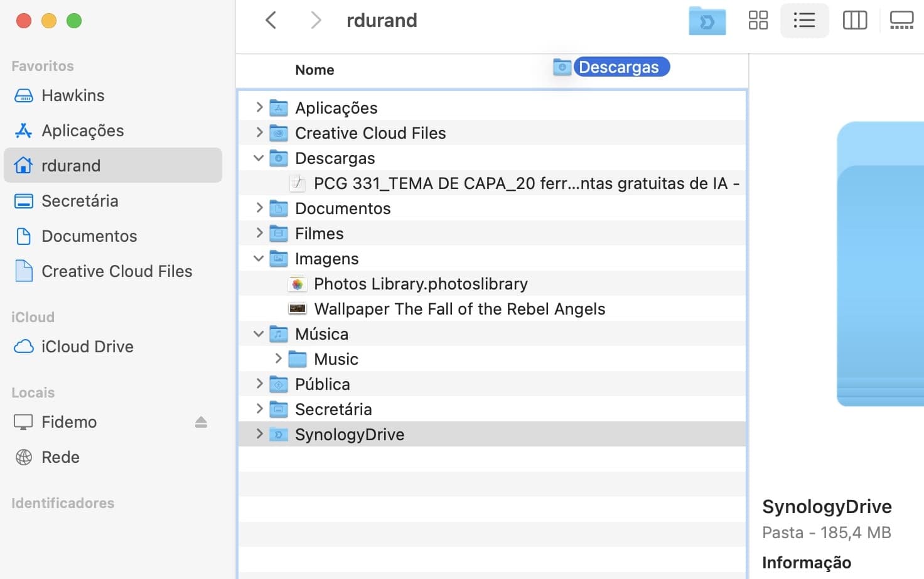Expand the SynologyDrive folder row

point(259,434)
